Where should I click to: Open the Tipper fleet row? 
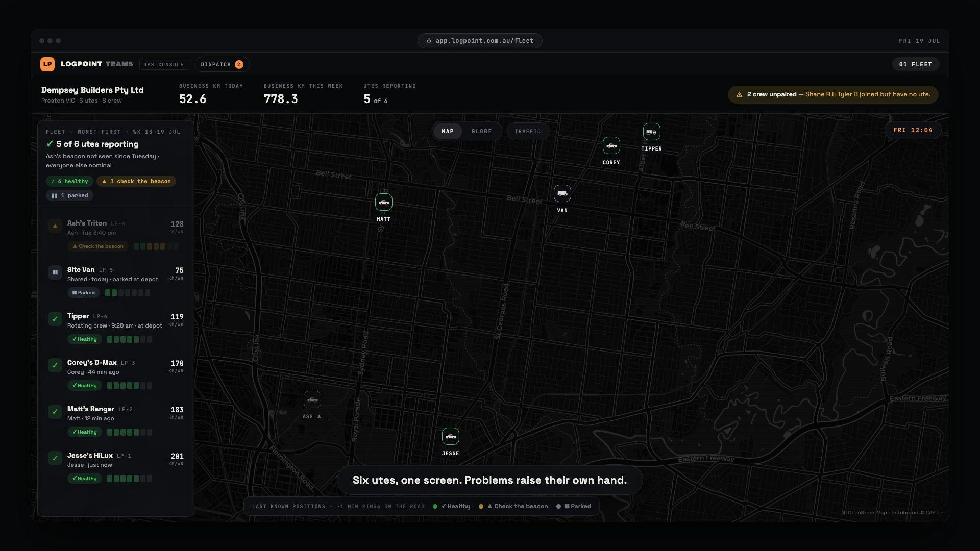[116, 328]
